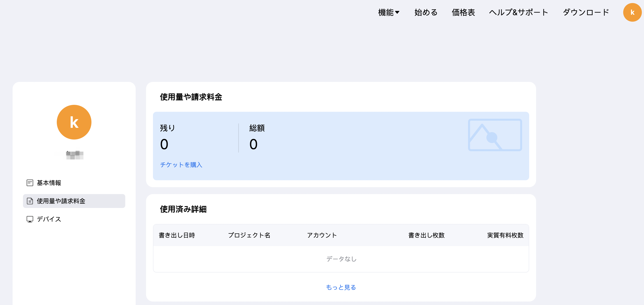Click the document icon beside 使用量や請求料金
Image resolution: width=644 pixels, height=305 pixels.
coord(30,201)
